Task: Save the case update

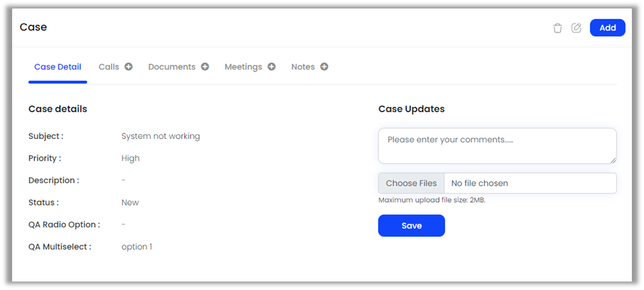Action: coord(411,226)
